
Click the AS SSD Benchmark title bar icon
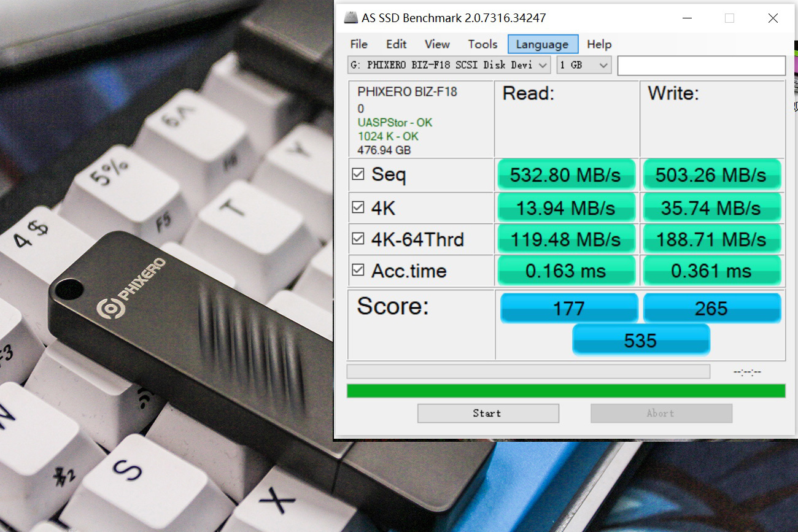351,18
